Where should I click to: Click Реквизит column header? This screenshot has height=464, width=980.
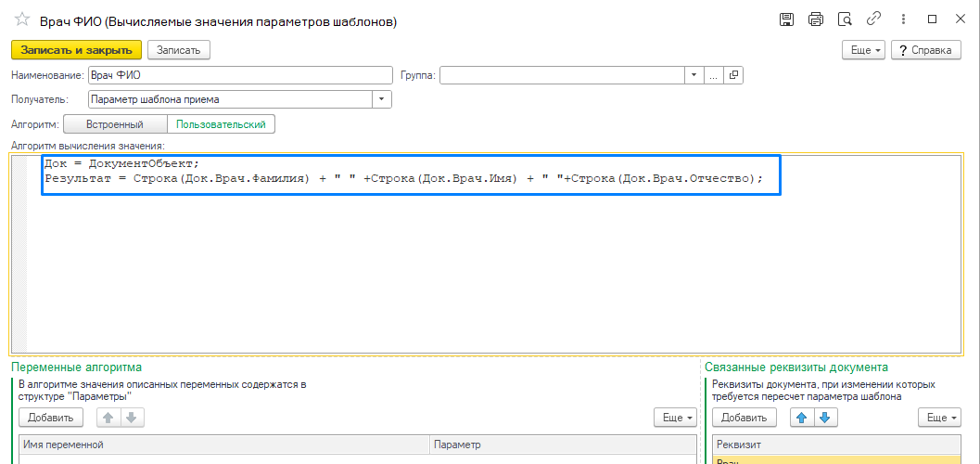[x=836, y=445]
